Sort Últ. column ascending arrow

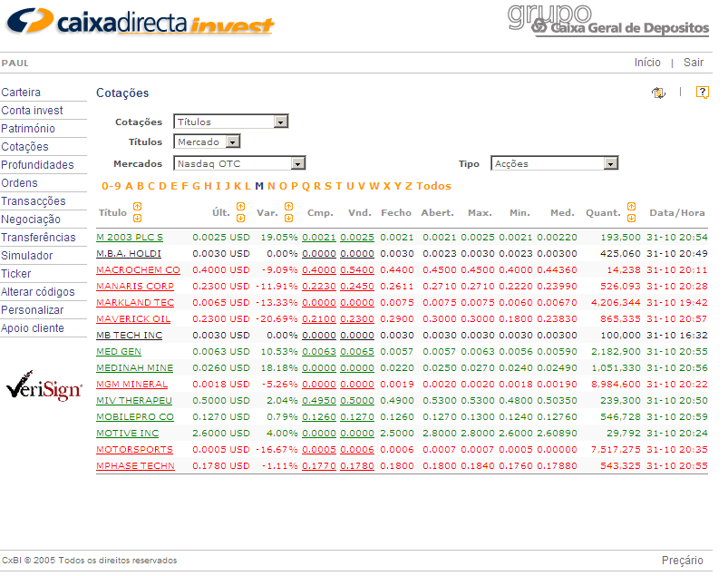[240, 207]
